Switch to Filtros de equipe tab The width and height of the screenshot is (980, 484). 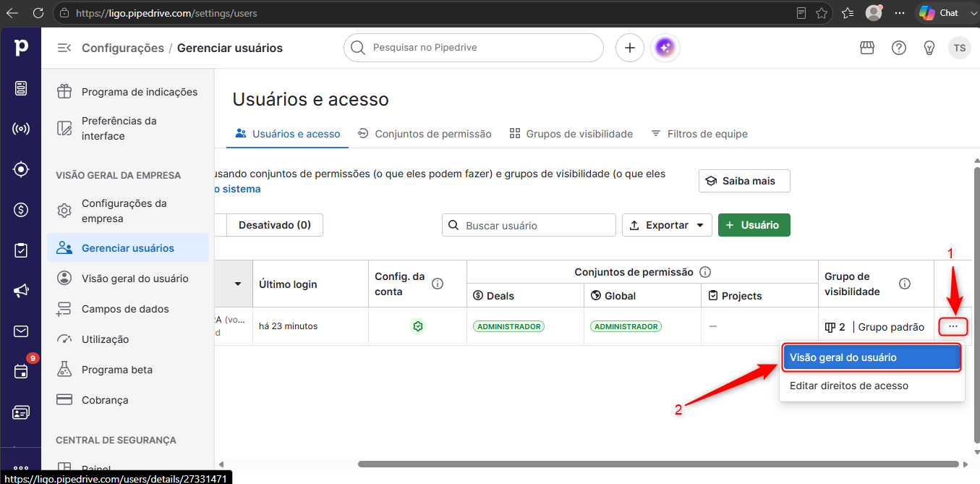click(x=699, y=134)
